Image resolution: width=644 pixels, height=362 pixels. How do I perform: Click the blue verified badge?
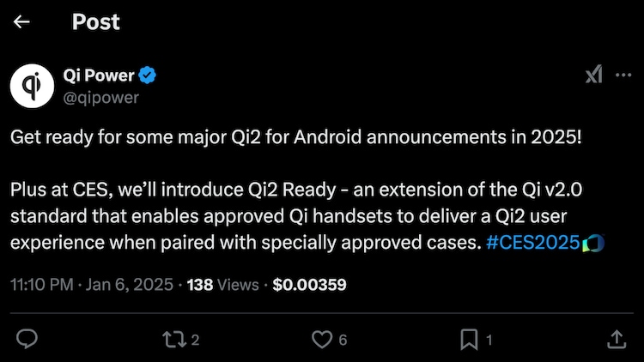coord(148,75)
